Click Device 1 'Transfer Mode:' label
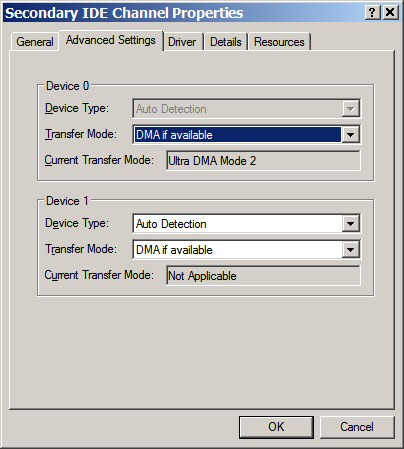The image size is (404, 449). 81,249
